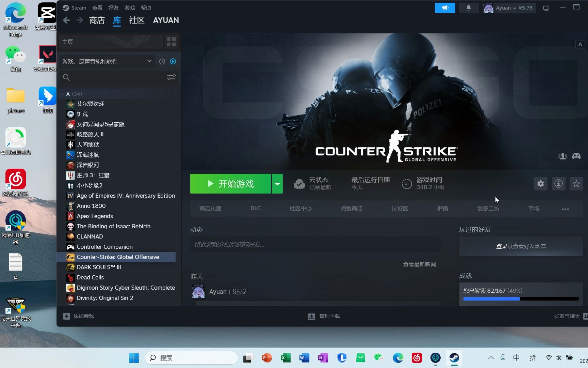Switch to the 社区 tab
Image resolution: width=588 pixels, height=368 pixels.
pos(137,20)
